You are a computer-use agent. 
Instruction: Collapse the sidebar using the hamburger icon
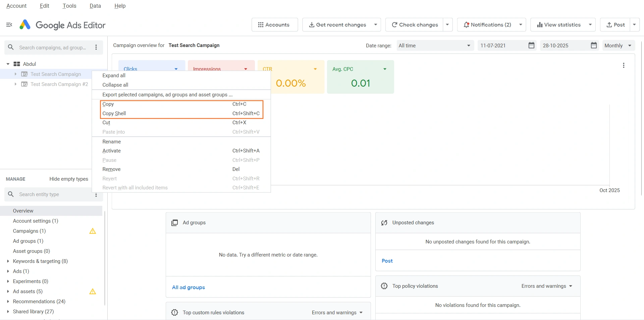[9, 25]
